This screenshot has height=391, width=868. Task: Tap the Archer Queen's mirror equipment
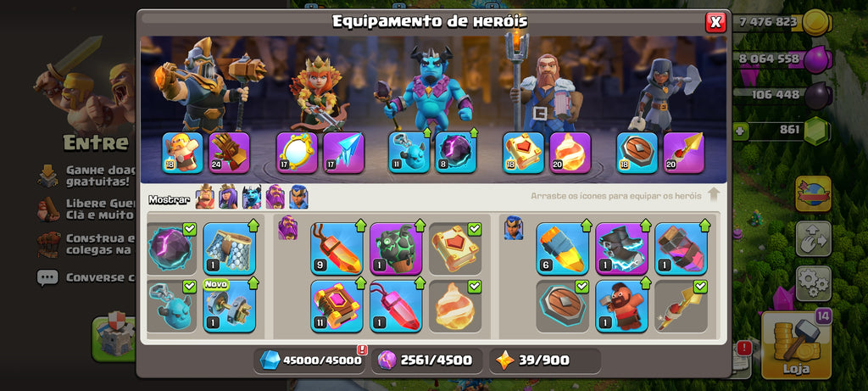297,153
